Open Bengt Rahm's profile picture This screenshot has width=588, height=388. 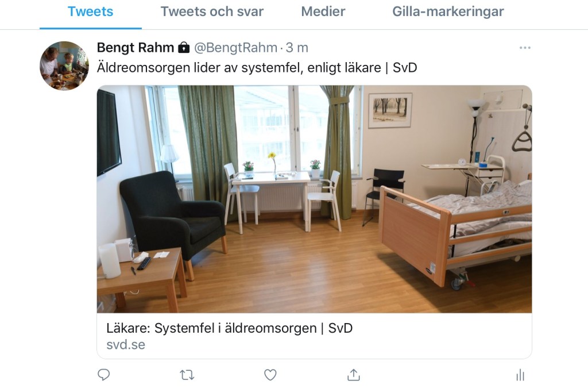tap(64, 66)
